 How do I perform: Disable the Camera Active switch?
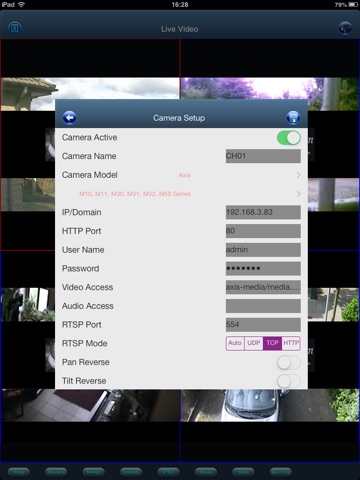[x=289, y=138]
